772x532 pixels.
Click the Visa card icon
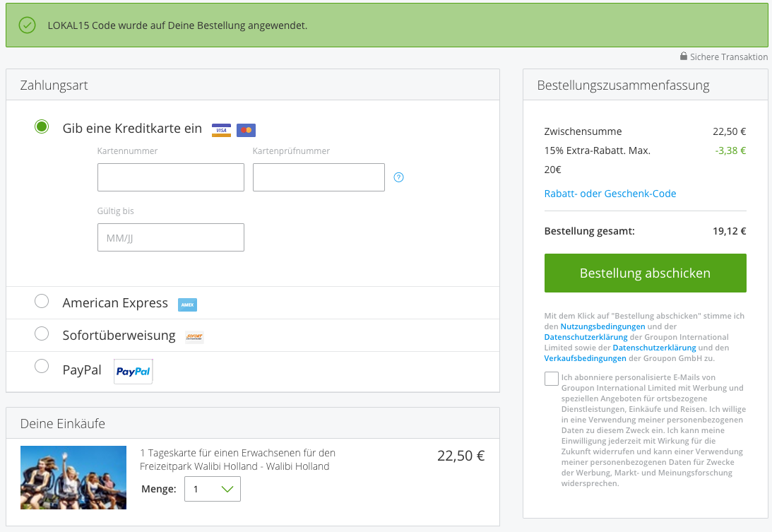coord(221,130)
